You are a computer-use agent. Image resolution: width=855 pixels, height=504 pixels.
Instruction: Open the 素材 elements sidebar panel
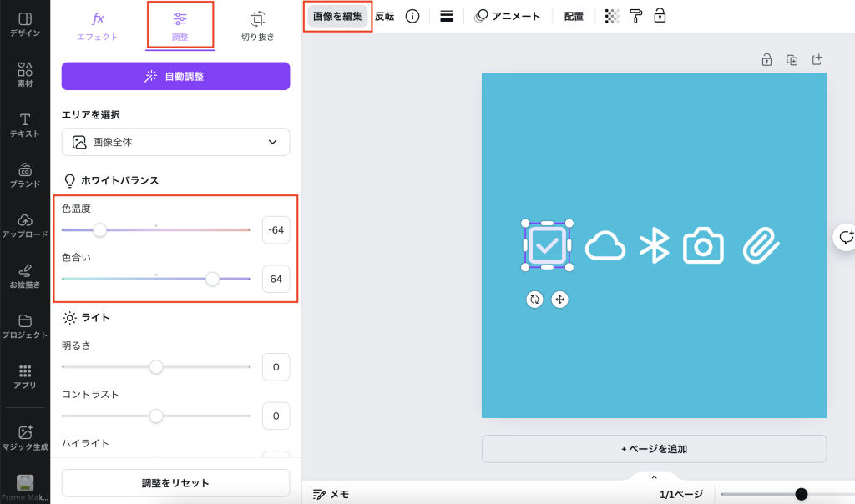coord(25,74)
